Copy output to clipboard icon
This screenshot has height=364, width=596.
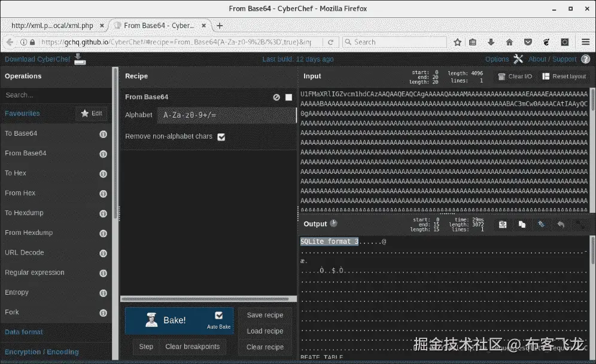[x=522, y=224]
